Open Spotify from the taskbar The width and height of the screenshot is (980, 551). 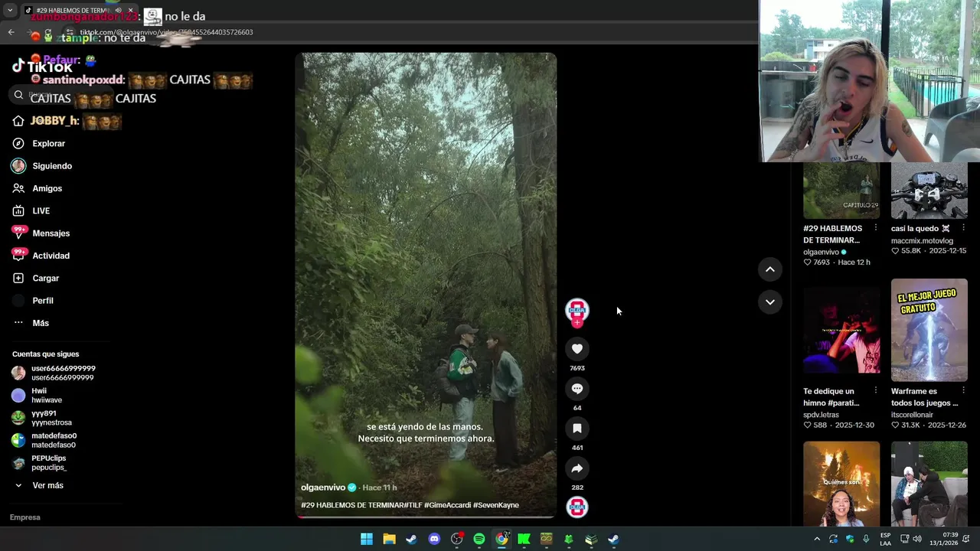(479, 539)
